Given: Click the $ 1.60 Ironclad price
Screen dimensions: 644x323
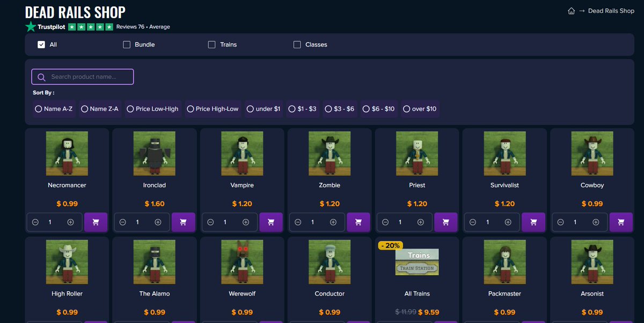Looking at the screenshot, I should (155, 204).
